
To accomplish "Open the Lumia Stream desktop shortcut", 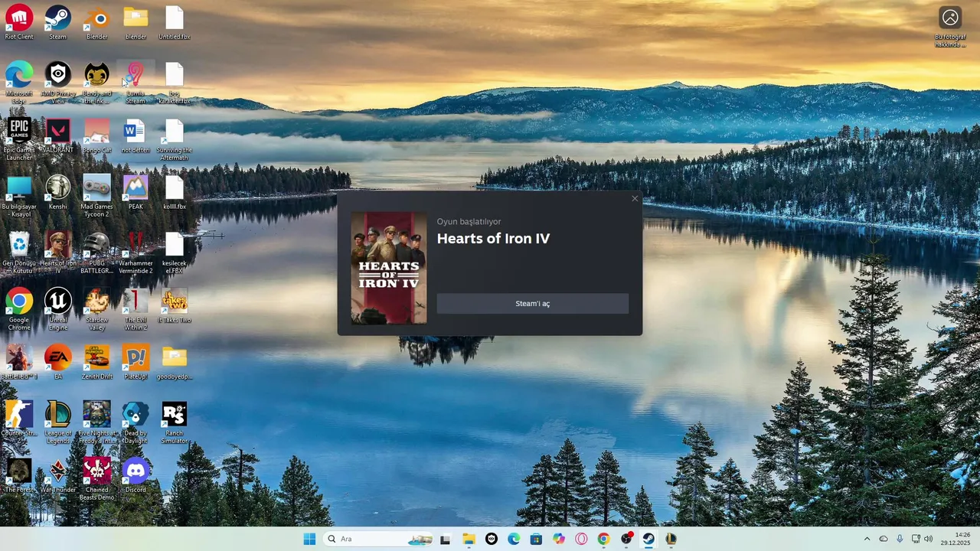I will pyautogui.click(x=136, y=83).
